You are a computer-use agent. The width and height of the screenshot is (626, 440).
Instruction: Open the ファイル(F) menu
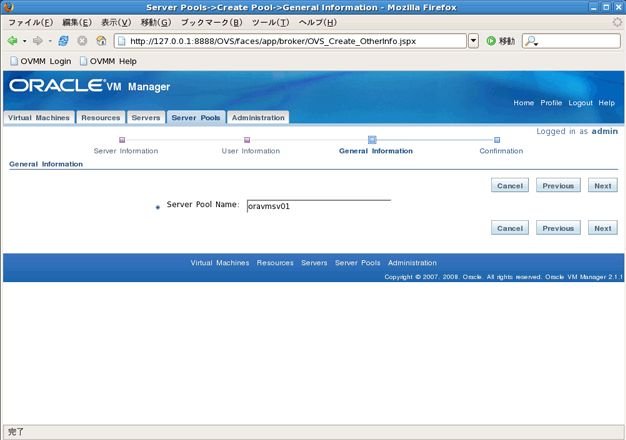coord(30,22)
